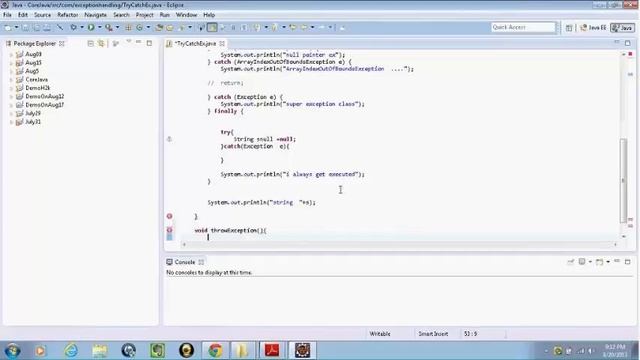Open Google Chrome from the taskbar
Image resolution: width=640 pixels, height=360 pixels.
(215, 351)
